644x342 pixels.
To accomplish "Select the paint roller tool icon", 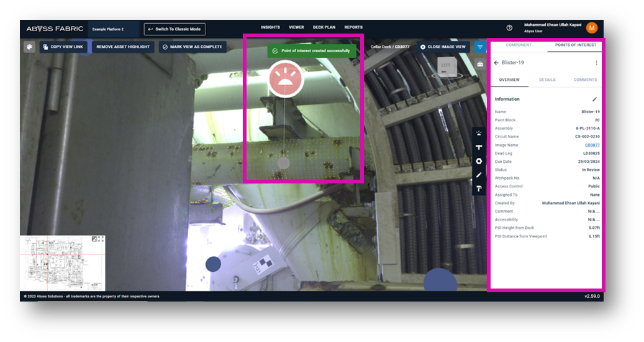I will (479, 188).
